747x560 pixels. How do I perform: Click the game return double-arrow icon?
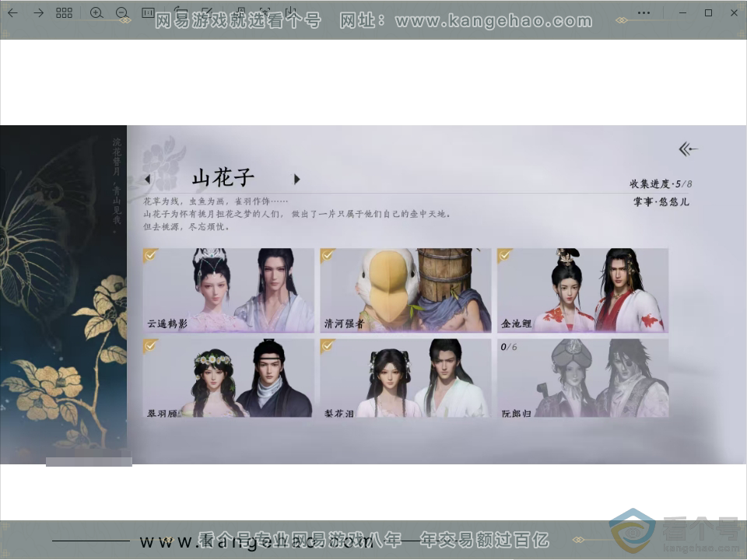(x=688, y=149)
